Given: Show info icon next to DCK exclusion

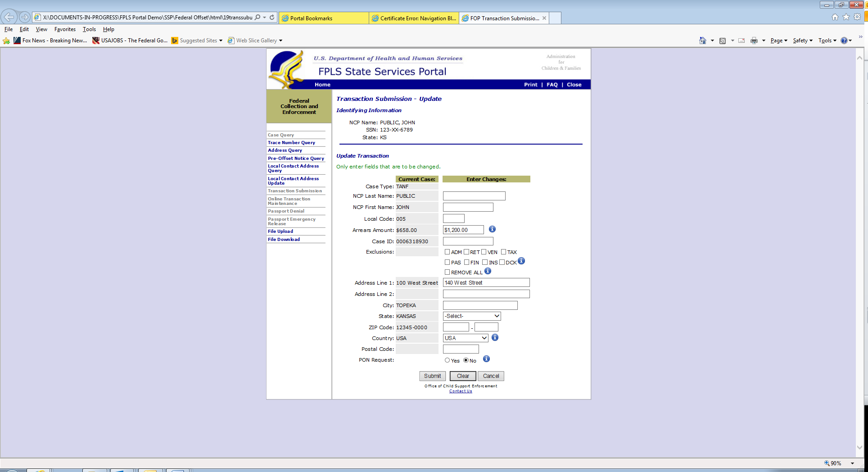Looking at the screenshot, I should coord(521,261).
